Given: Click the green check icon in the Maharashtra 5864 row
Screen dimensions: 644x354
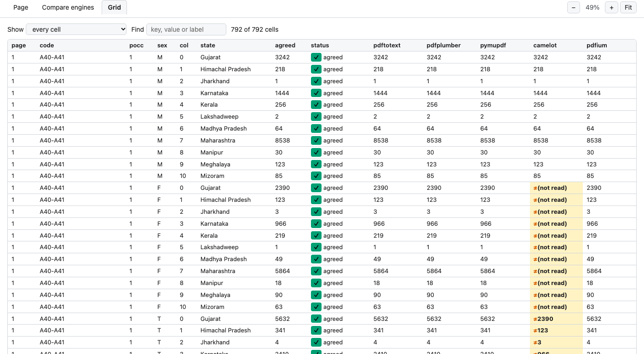Looking at the screenshot, I should (x=316, y=271).
